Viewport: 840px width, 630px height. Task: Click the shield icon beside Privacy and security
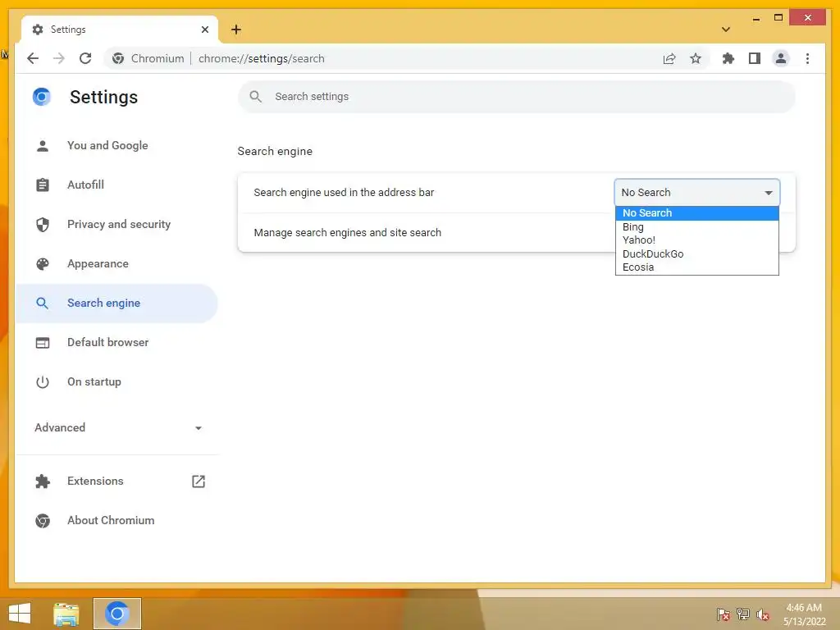pyautogui.click(x=43, y=225)
